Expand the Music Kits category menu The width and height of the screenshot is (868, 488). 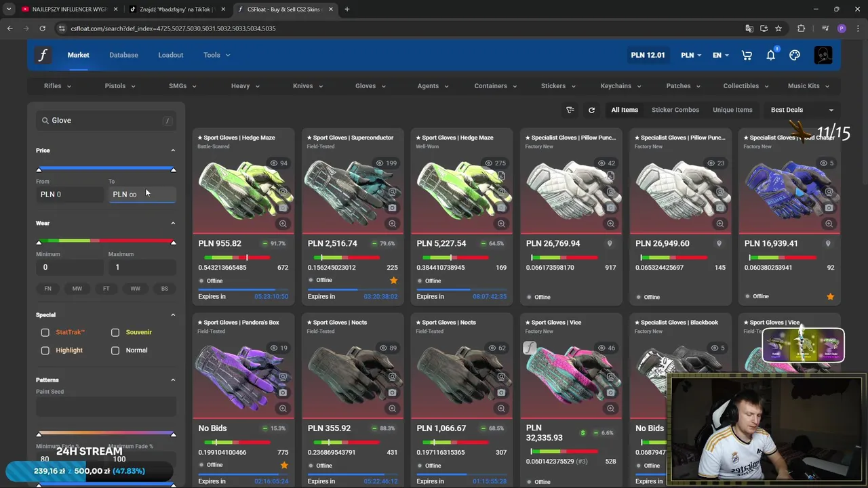(x=808, y=86)
